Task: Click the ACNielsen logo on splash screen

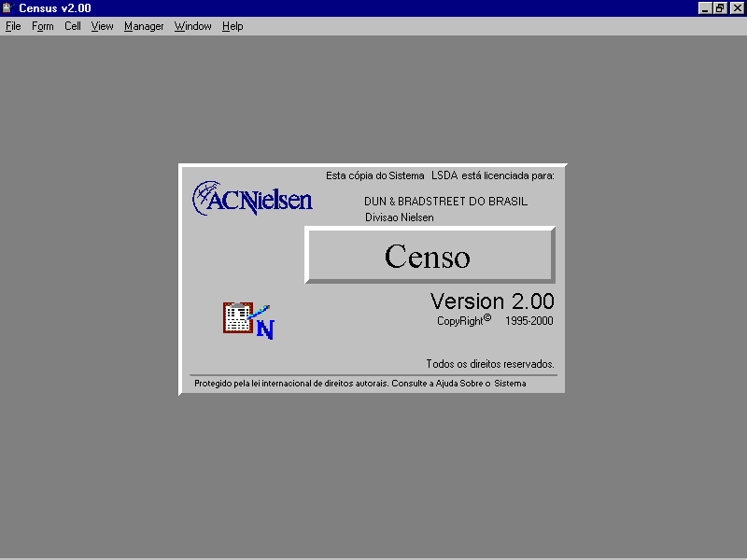Action: (252, 198)
